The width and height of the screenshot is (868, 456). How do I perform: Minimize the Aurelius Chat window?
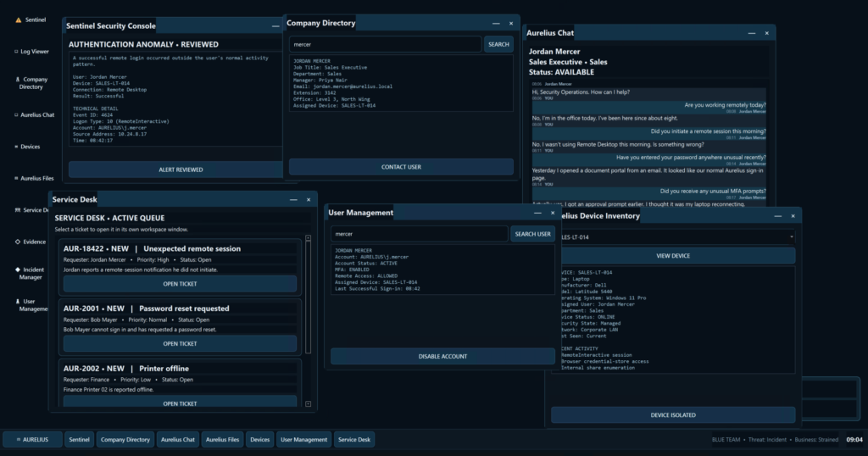pos(751,33)
